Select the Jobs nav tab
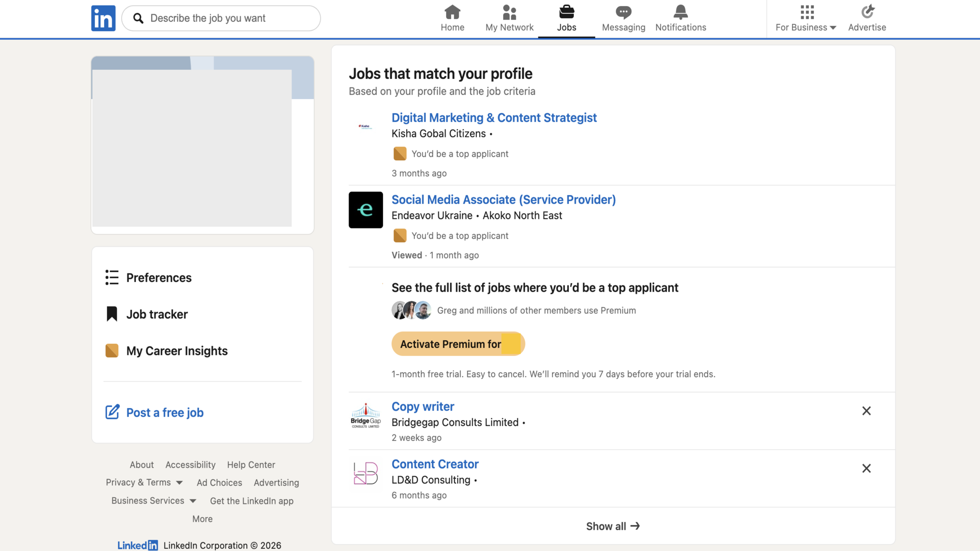This screenshot has width=980, height=551. (x=566, y=19)
